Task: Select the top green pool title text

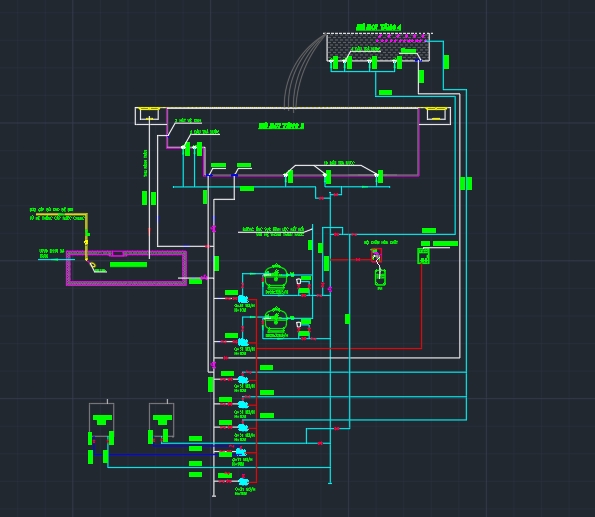Action: coord(378,27)
